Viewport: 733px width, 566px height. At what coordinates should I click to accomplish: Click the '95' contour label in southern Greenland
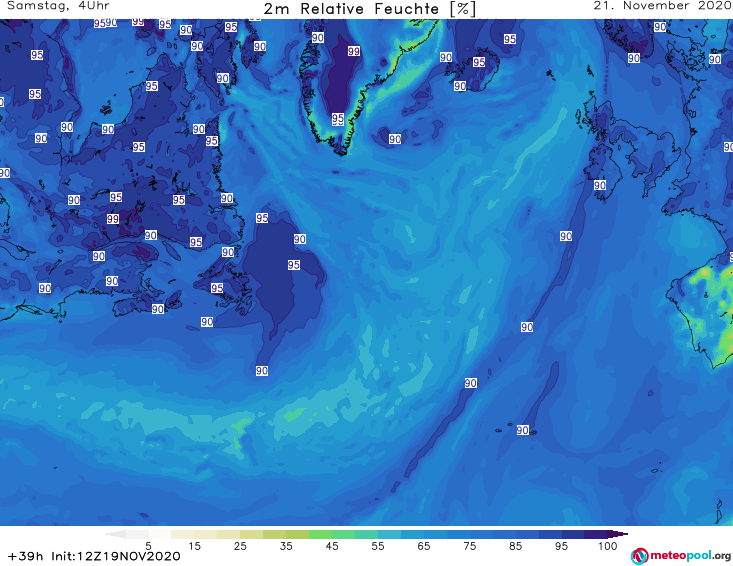point(338,119)
